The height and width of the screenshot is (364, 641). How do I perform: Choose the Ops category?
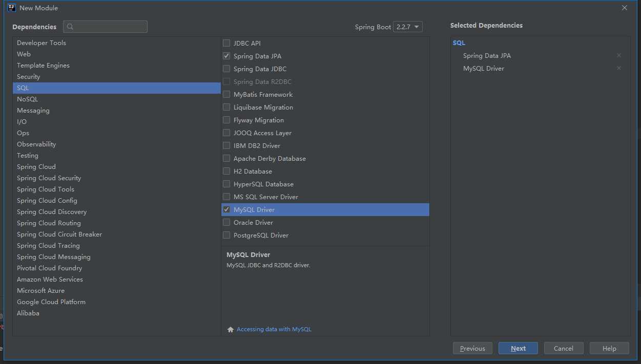(x=117, y=133)
